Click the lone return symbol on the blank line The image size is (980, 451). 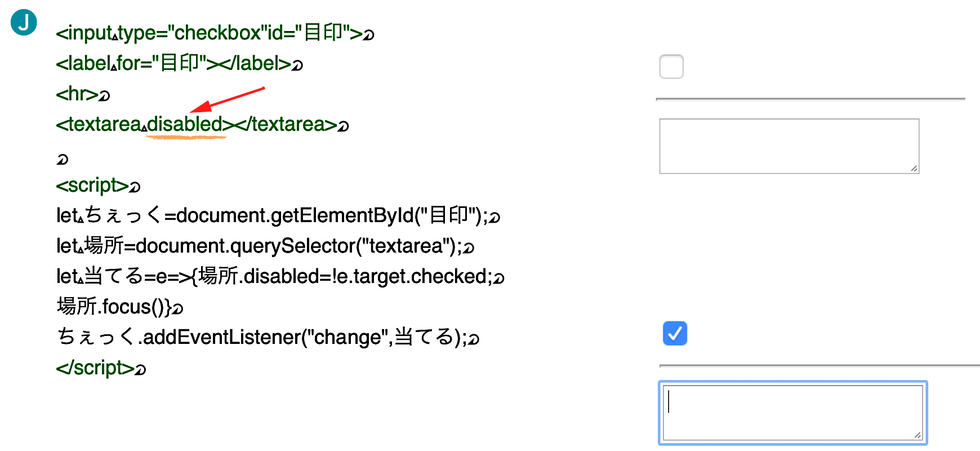click(x=62, y=160)
